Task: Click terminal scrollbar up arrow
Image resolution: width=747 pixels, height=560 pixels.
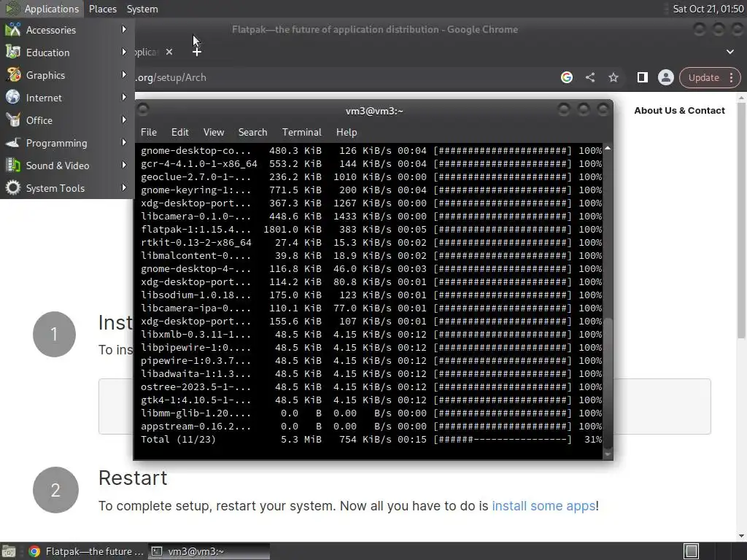Action: click(x=608, y=148)
